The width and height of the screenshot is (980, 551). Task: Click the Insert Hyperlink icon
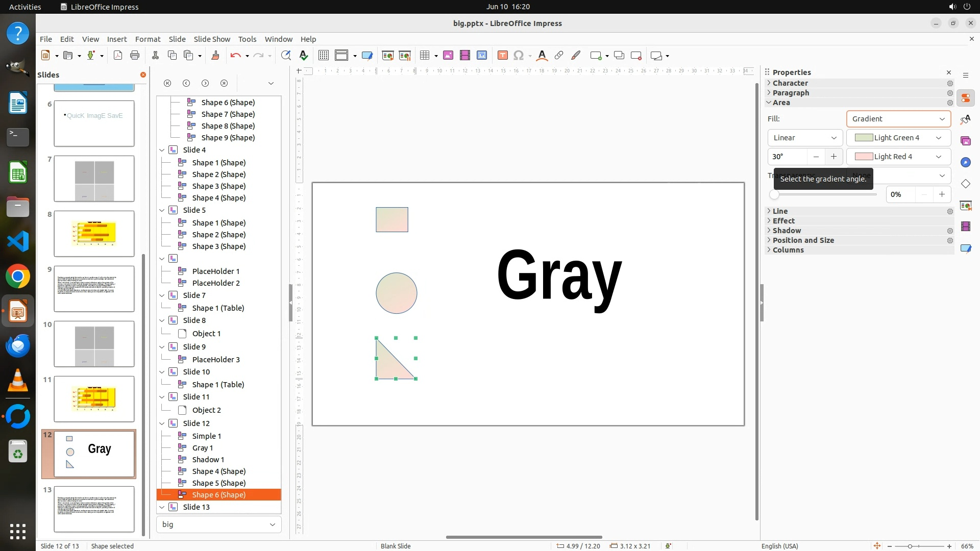pos(559,56)
